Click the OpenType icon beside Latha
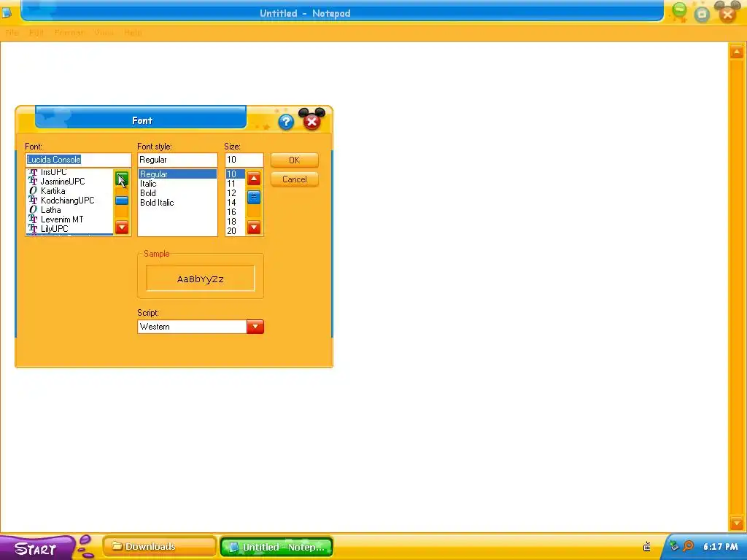747x560 pixels. click(x=33, y=210)
